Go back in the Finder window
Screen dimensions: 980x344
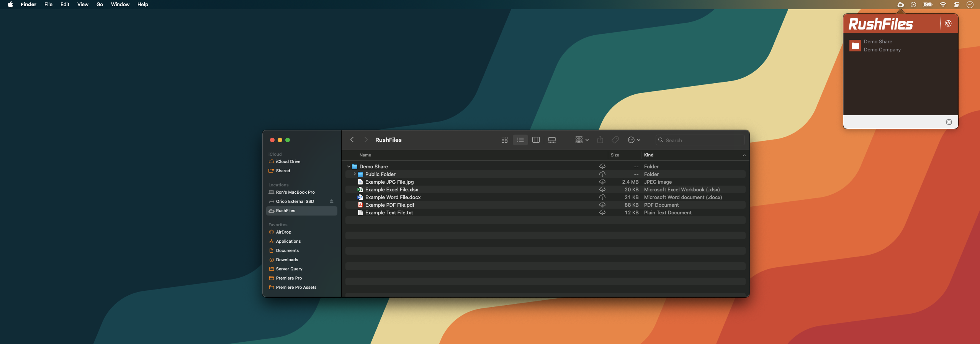coord(352,140)
